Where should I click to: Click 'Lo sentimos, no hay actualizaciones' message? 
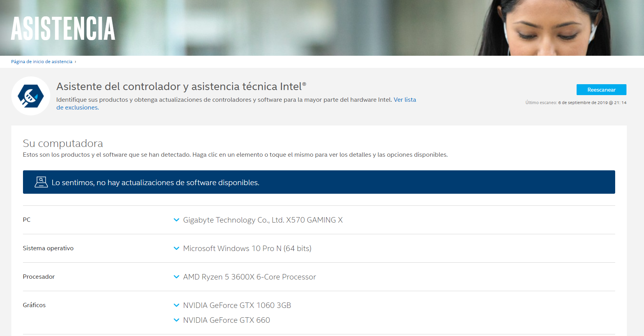click(x=155, y=182)
